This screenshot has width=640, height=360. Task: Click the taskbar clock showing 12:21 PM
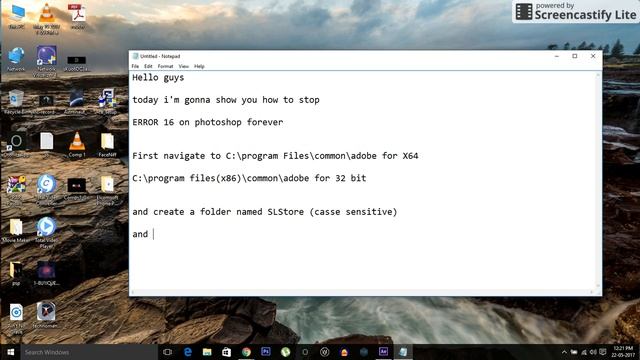pos(623,352)
